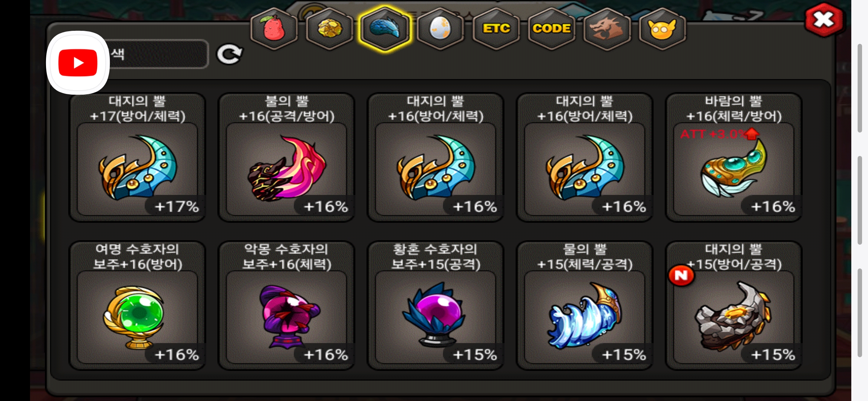The image size is (868, 401).
Task: Click the search input field
Action: (156, 54)
